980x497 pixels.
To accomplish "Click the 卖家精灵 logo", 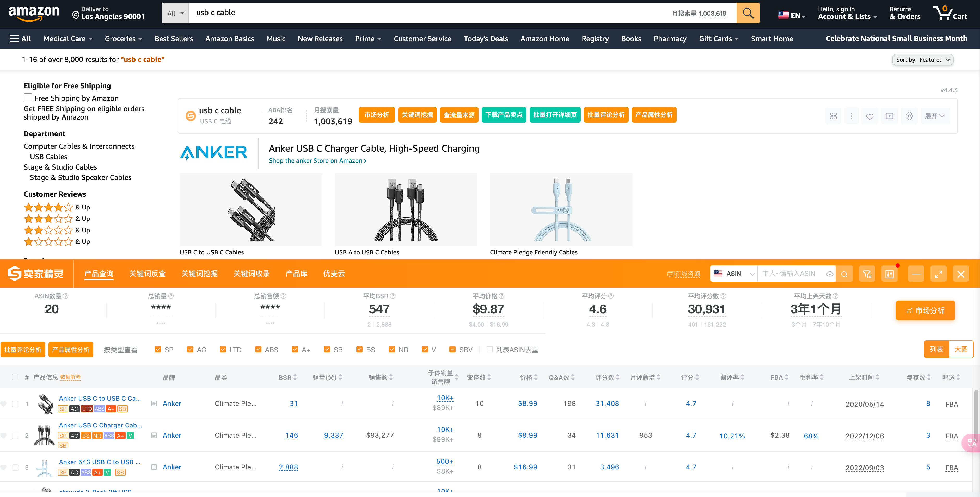I will 35,274.
